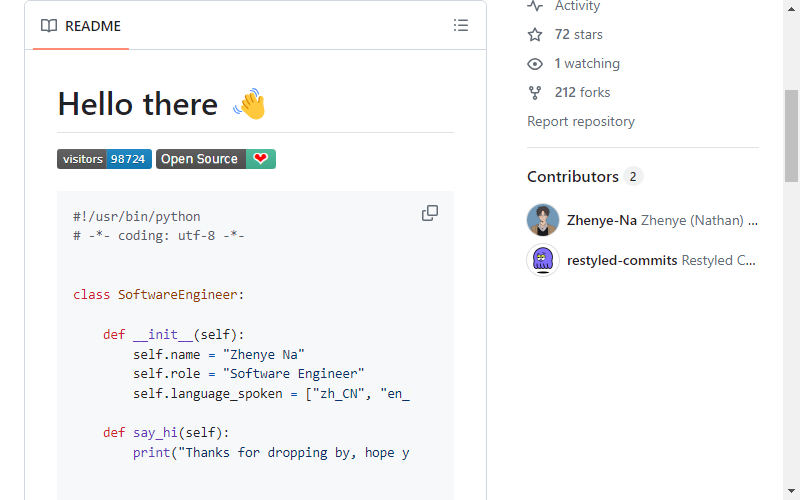Viewport: 800px width, 500px height.
Task: Open the restyled-commits avatar
Action: pos(543,260)
